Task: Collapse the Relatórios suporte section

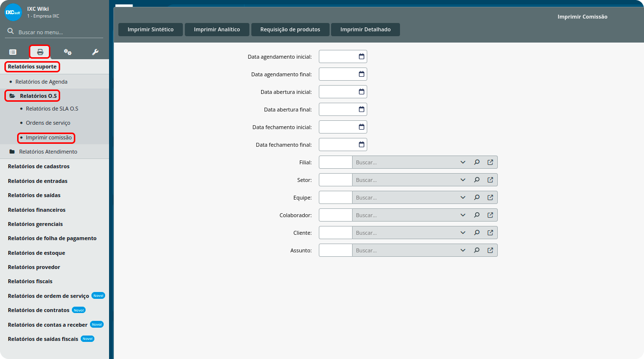Action: [x=32, y=67]
